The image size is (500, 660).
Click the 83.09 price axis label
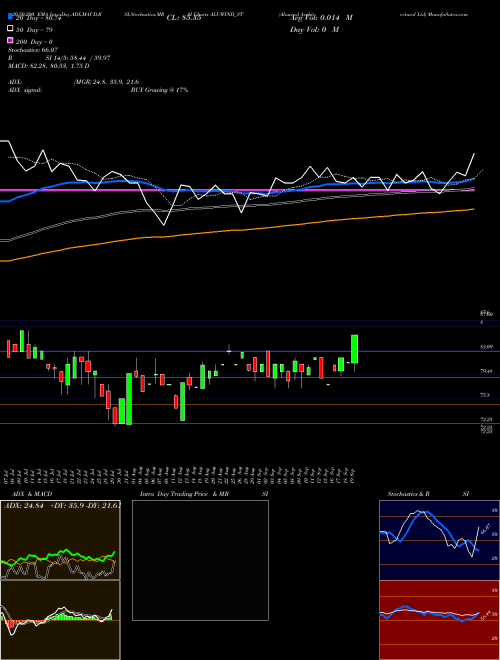click(x=487, y=346)
